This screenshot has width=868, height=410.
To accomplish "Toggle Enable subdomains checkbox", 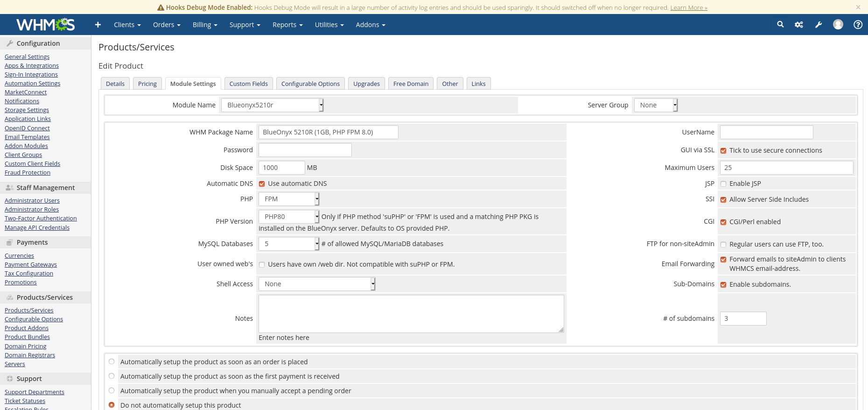I will (723, 285).
